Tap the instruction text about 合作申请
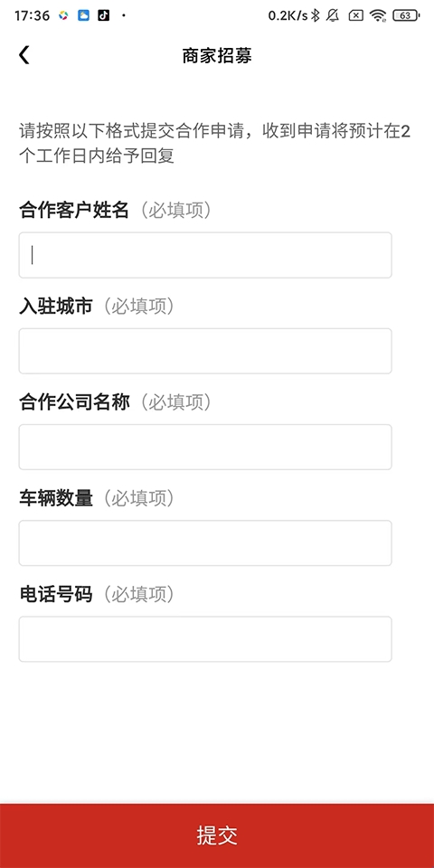 (x=215, y=144)
